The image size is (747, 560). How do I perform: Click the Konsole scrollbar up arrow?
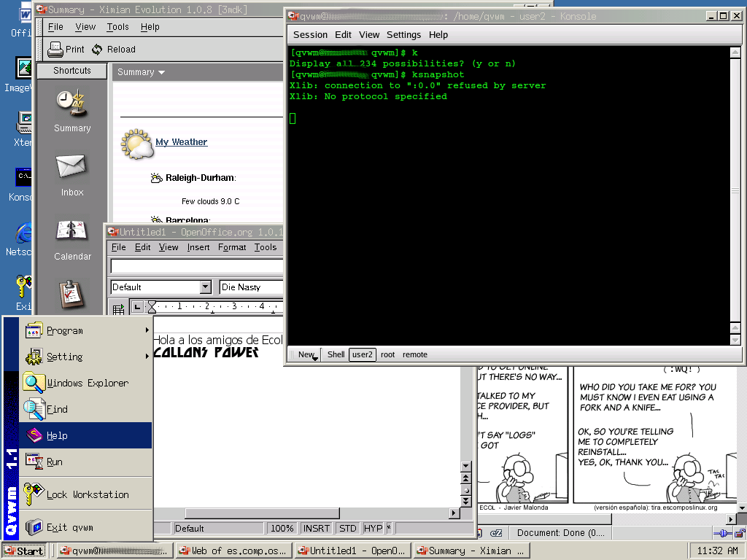(x=735, y=52)
